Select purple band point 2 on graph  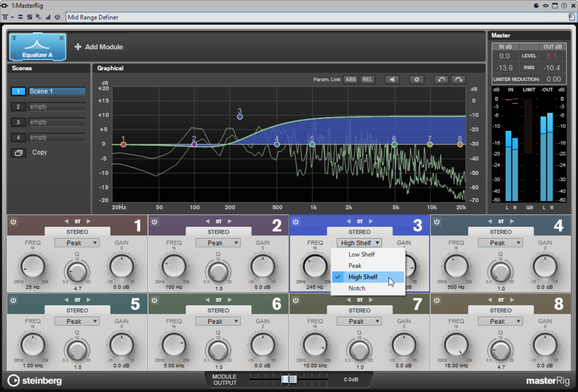point(194,144)
